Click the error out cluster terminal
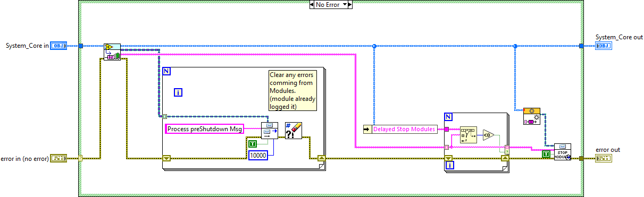 [603, 158]
